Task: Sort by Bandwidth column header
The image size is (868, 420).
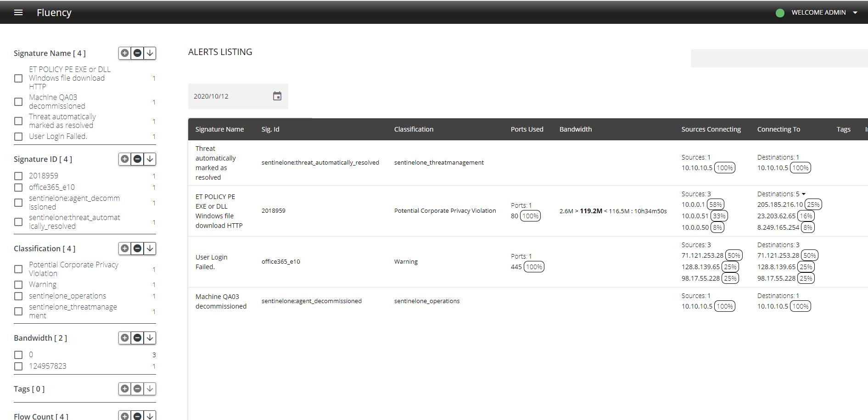Action: [x=576, y=129]
